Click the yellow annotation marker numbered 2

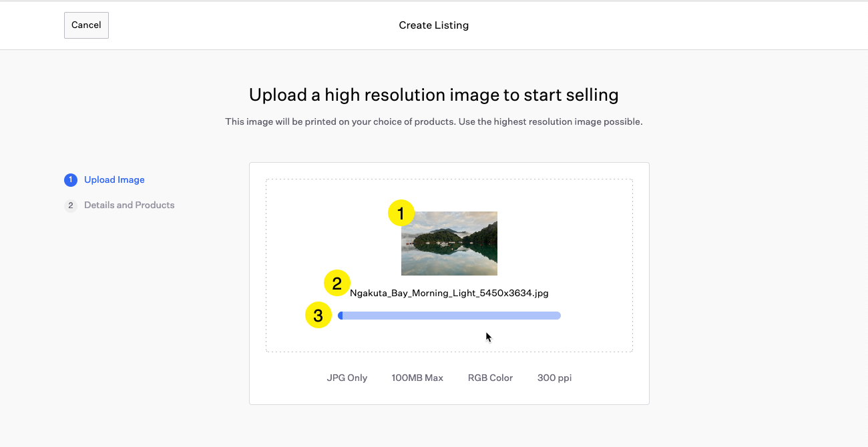click(x=337, y=283)
